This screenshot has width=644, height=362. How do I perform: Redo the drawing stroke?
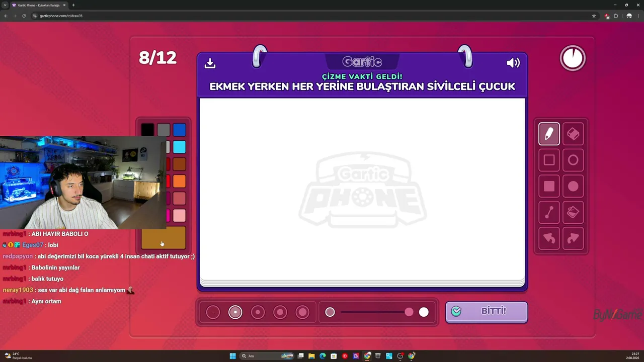coord(573,239)
